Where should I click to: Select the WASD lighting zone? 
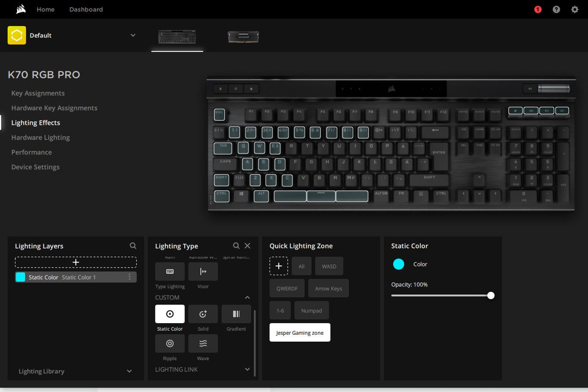pos(329,266)
